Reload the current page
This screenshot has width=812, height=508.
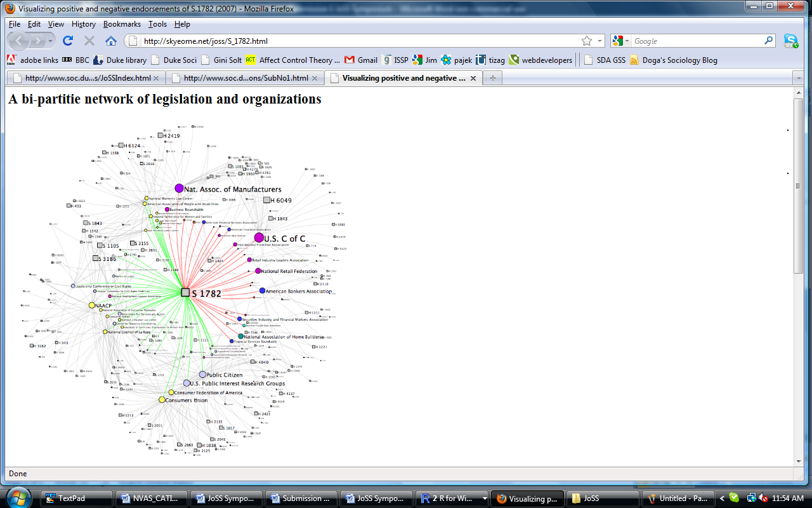click(68, 41)
